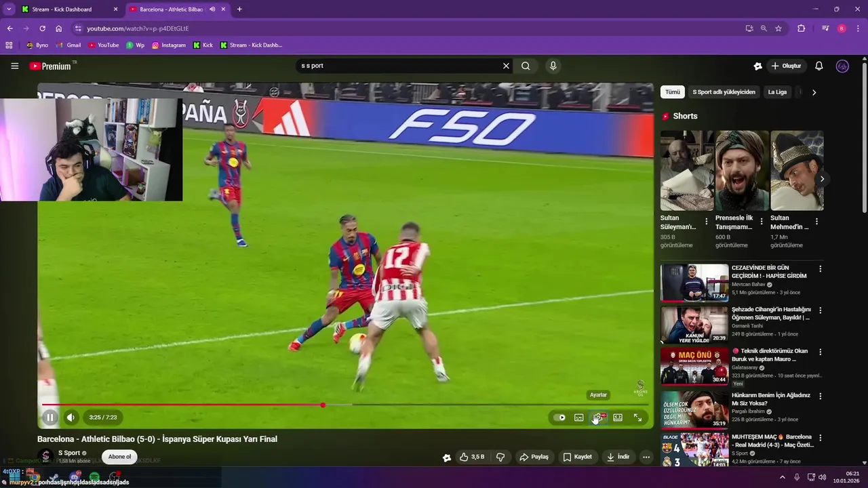Toggle subtitles on the player
Screen dimensions: 868x488
pos(579,418)
